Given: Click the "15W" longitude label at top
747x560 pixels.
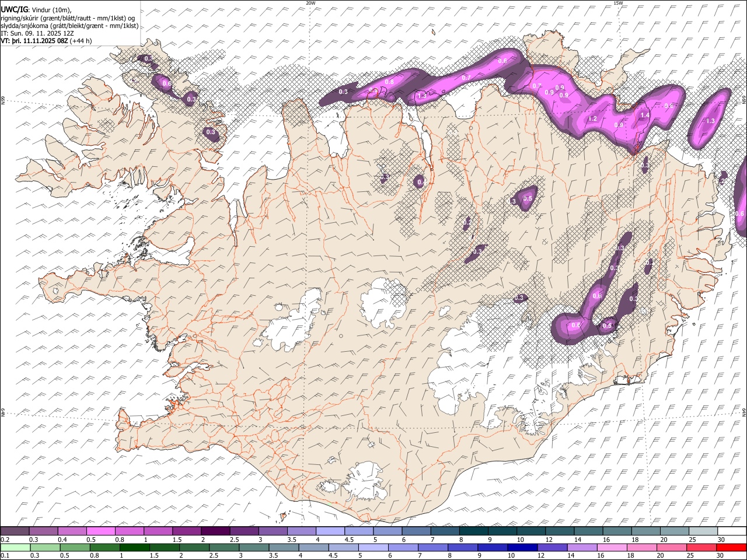Looking at the screenshot, I should tap(618, 3).
